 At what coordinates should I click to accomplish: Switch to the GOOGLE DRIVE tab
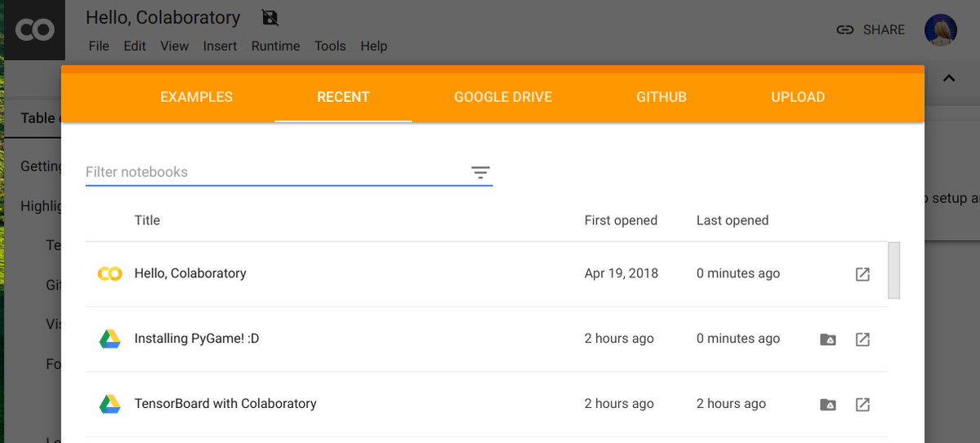[503, 97]
